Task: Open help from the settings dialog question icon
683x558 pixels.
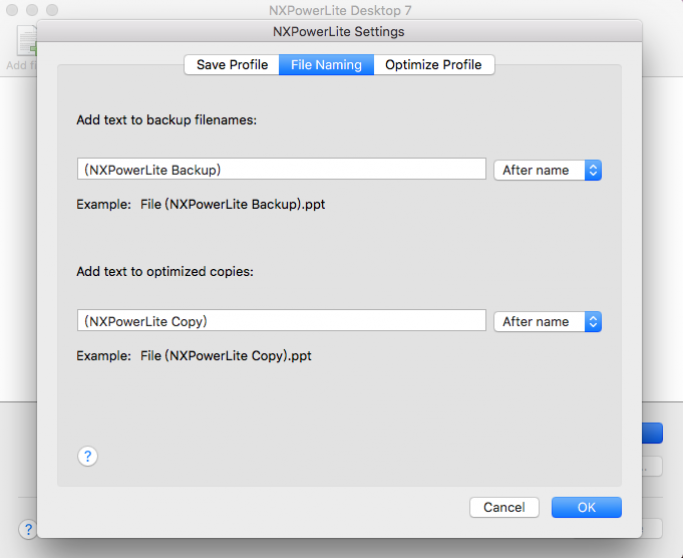Action: (x=88, y=456)
